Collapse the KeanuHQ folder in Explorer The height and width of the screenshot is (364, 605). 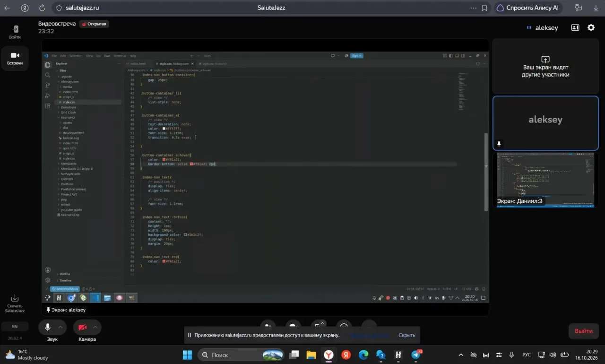coord(68,118)
